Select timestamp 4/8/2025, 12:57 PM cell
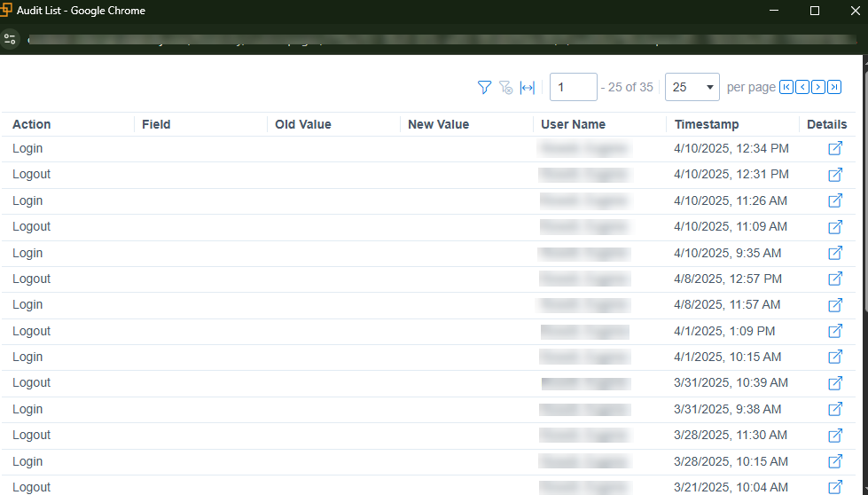The height and width of the screenshot is (495, 868). 728,279
